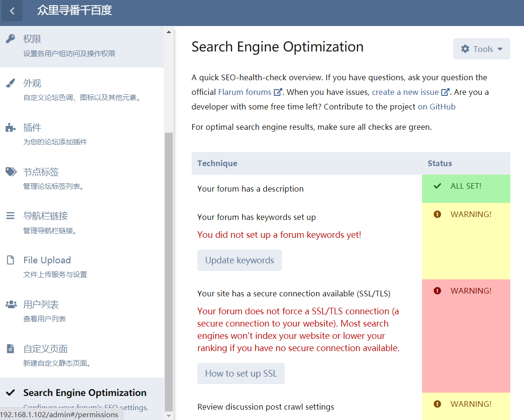Click the back arrow in header
This screenshot has height=420, width=524.
tap(12, 11)
